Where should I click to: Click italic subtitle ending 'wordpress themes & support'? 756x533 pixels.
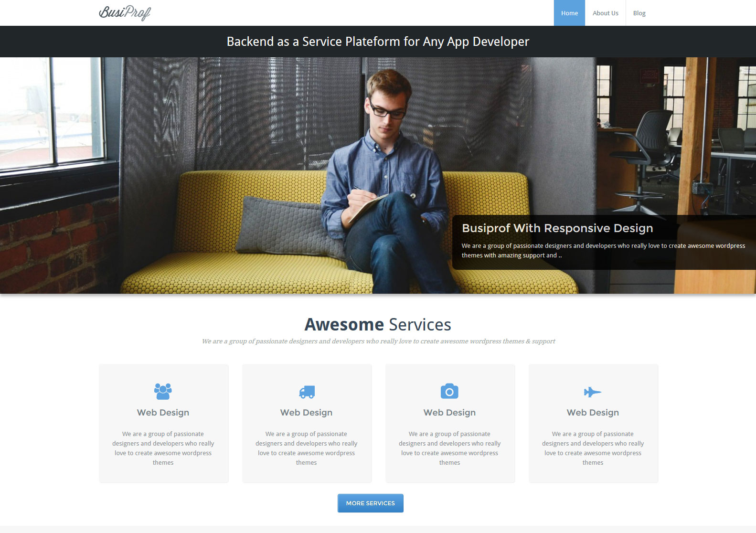point(378,341)
